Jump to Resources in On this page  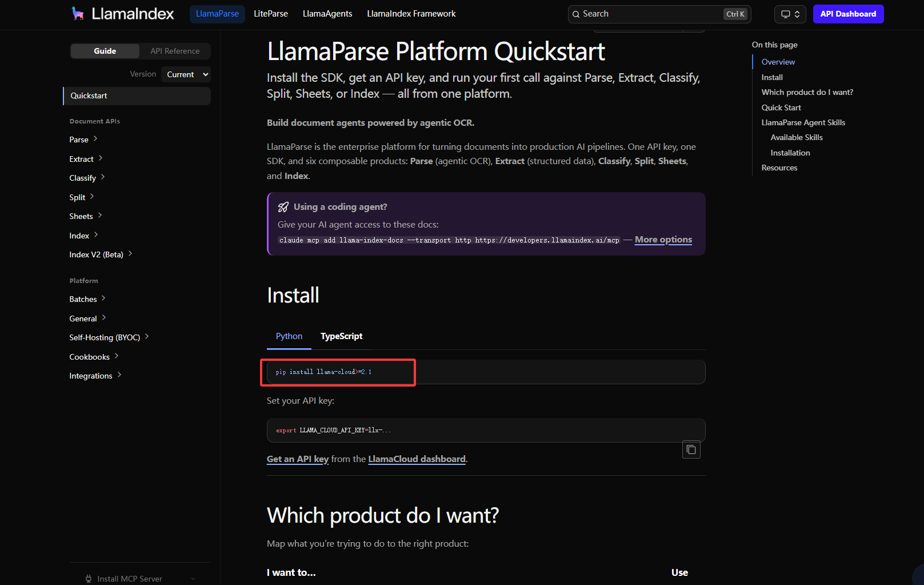pyautogui.click(x=779, y=168)
